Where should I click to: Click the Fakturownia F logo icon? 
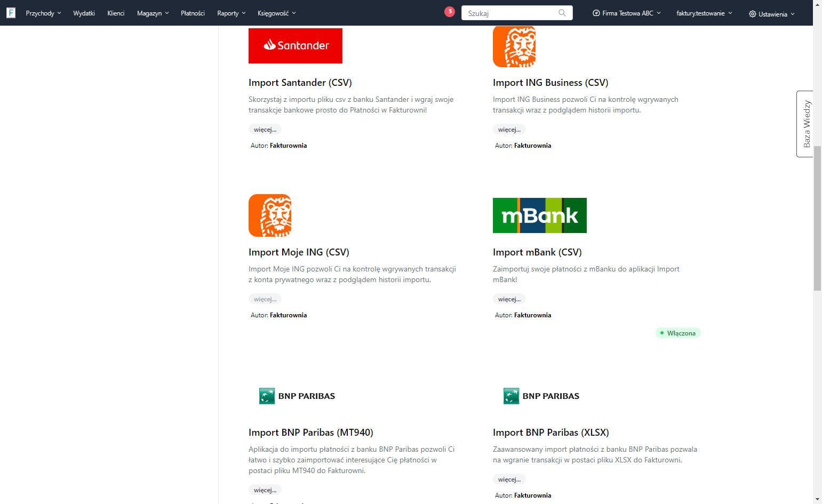tap(11, 13)
